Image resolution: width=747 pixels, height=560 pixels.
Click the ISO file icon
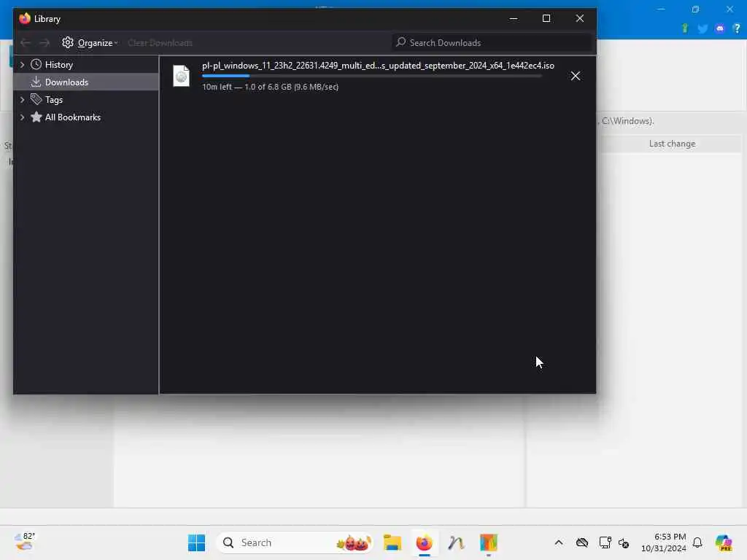click(x=181, y=76)
